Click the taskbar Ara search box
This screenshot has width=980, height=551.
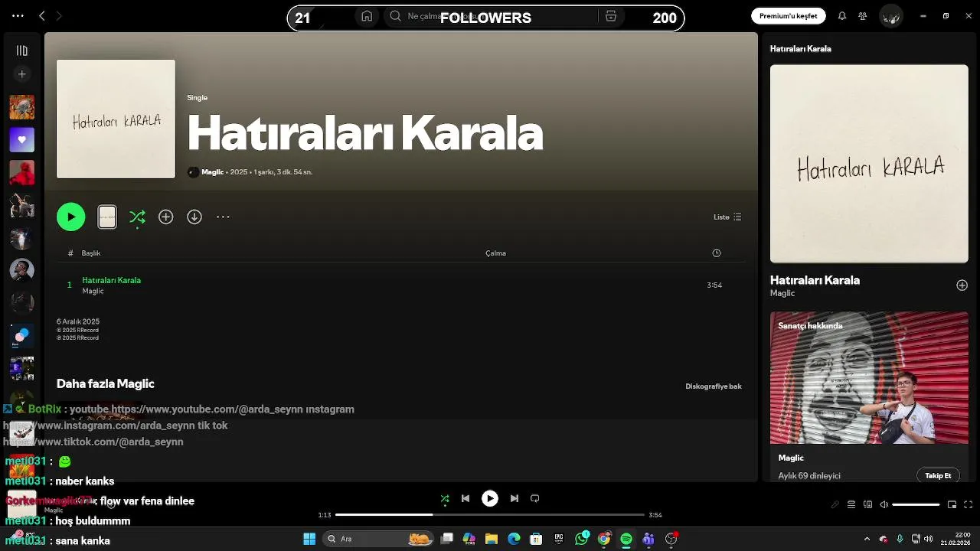point(379,539)
